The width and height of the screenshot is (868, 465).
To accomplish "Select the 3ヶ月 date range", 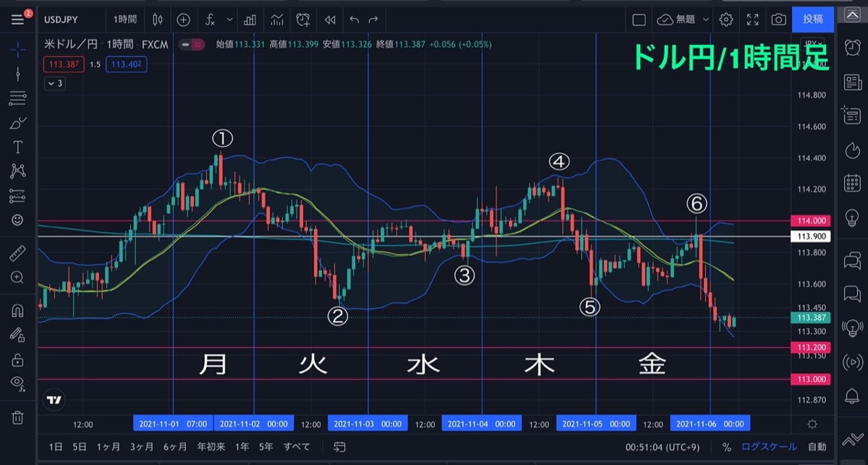I will pos(142,446).
